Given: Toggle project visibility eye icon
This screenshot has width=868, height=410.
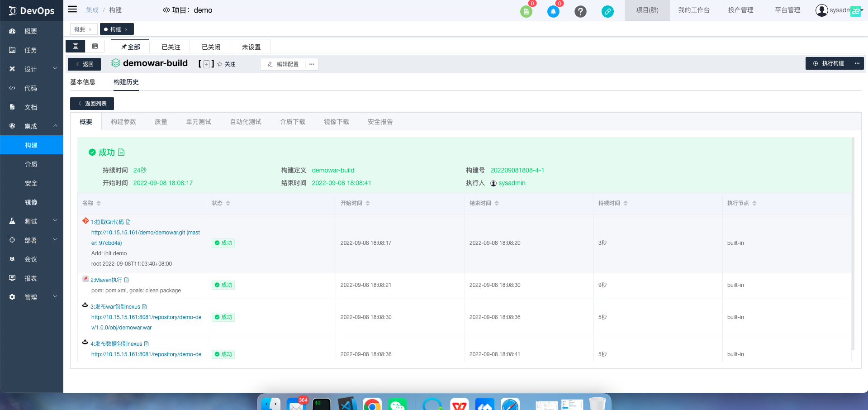Looking at the screenshot, I should click(166, 10).
